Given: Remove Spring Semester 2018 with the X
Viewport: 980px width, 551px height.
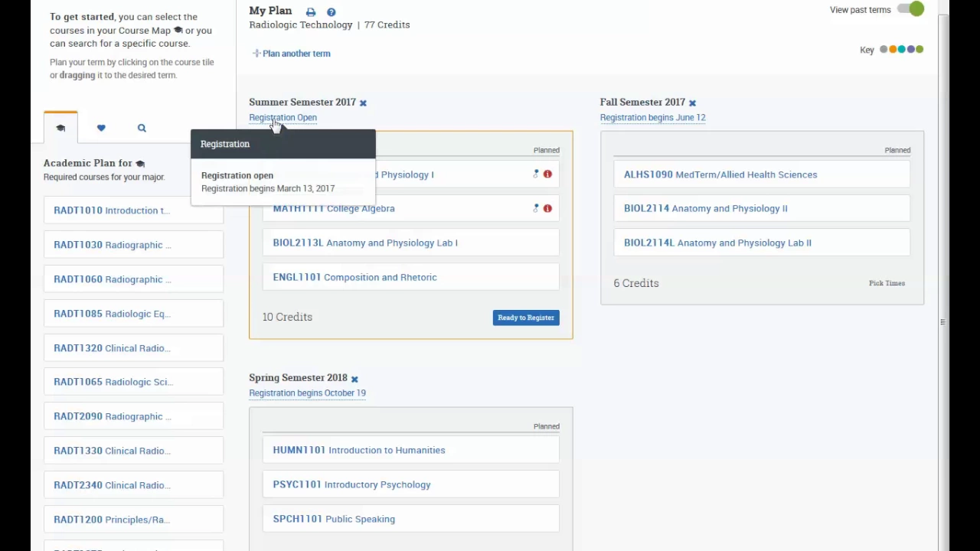Looking at the screenshot, I should point(354,378).
